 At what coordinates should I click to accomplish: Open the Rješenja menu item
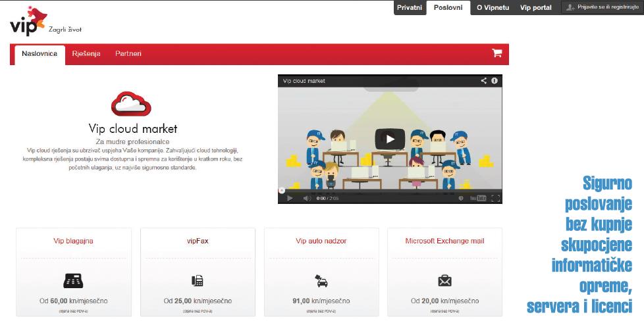click(x=86, y=54)
